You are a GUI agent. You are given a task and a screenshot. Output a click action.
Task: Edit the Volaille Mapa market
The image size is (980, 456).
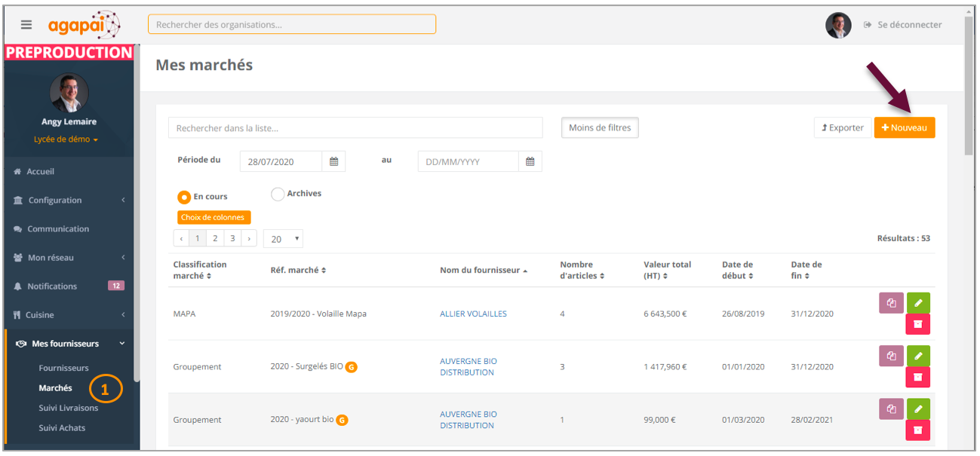pos(918,303)
